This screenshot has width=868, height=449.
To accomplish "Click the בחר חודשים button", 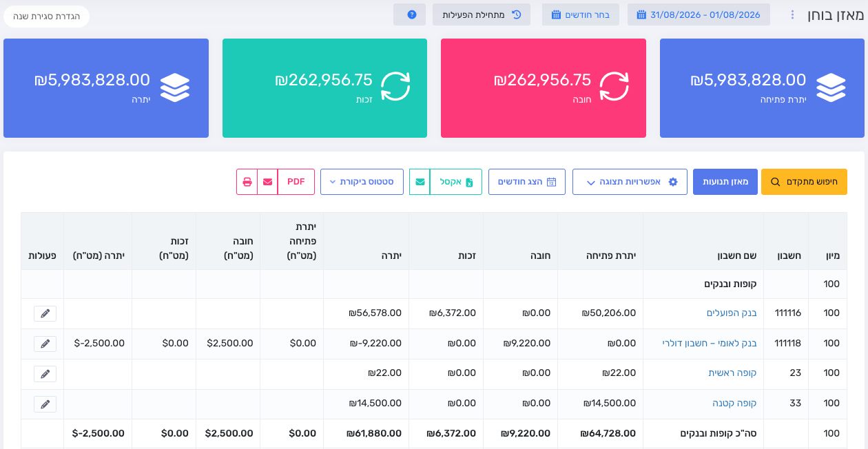I will 580,14.
